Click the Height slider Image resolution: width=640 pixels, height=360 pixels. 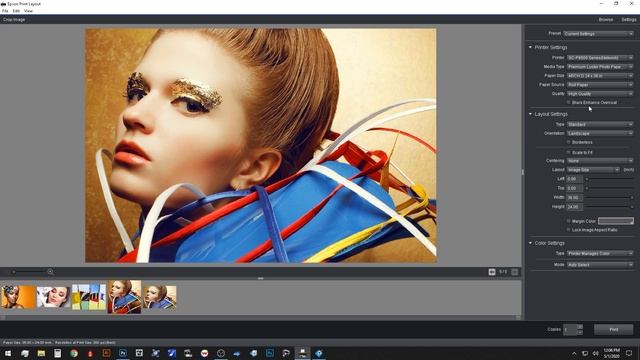tap(609, 207)
